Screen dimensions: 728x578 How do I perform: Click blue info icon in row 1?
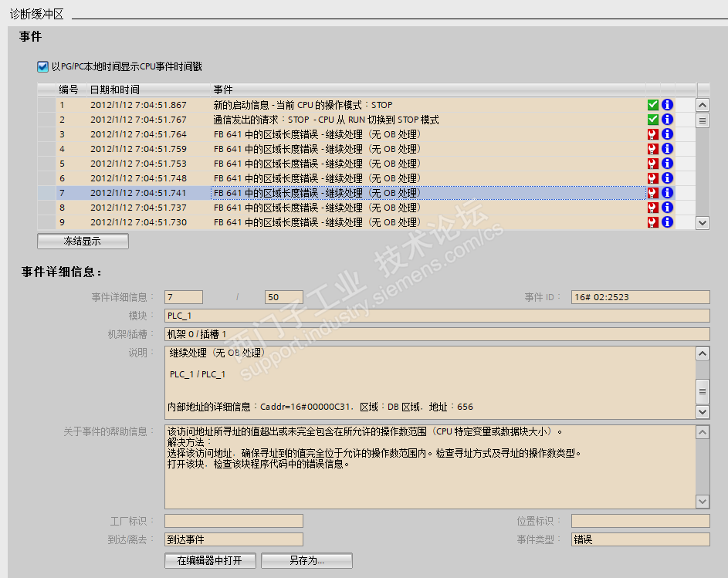point(667,105)
